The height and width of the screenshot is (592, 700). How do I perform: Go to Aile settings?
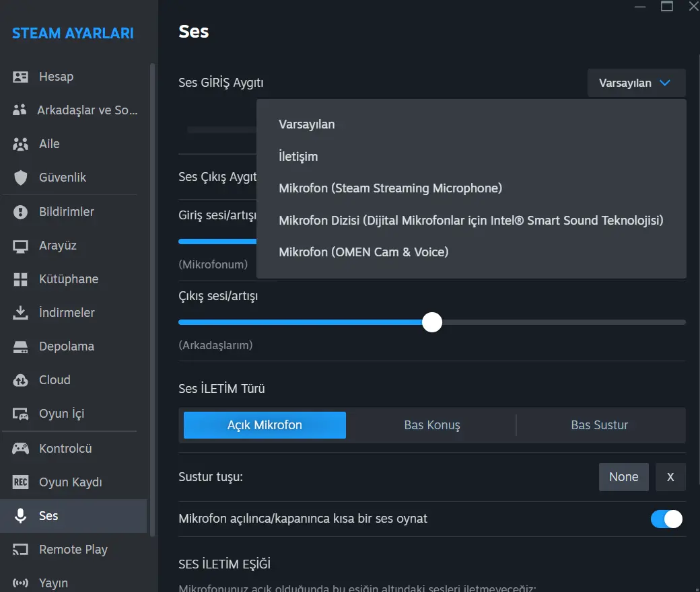pos(73,144)
